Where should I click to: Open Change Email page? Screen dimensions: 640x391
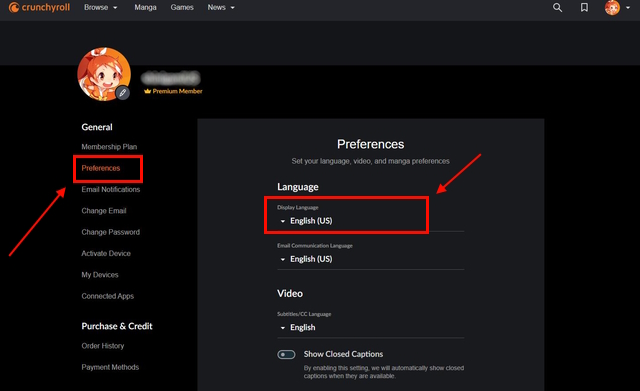pyautogui.click(x=104, y=211)
